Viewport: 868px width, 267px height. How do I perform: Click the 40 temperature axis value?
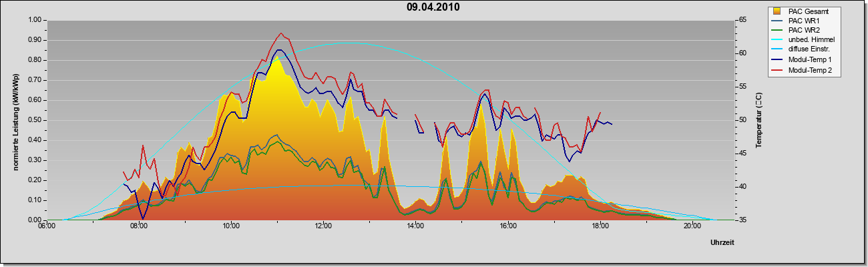pos(742,187)
